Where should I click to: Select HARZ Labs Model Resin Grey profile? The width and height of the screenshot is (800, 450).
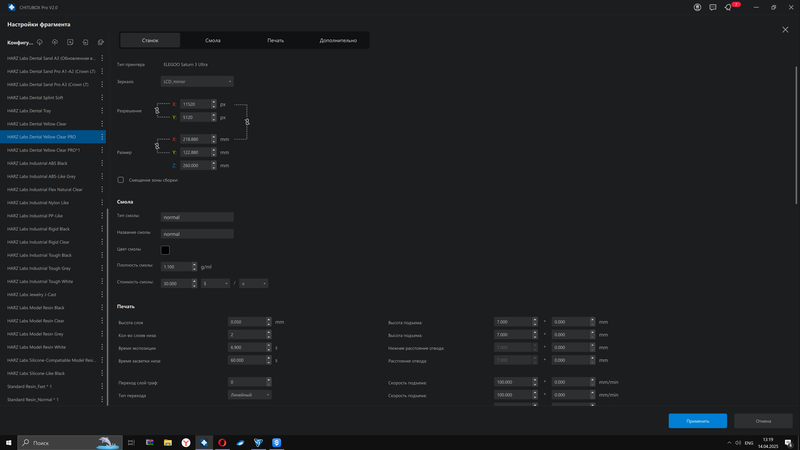coord(50,334)
